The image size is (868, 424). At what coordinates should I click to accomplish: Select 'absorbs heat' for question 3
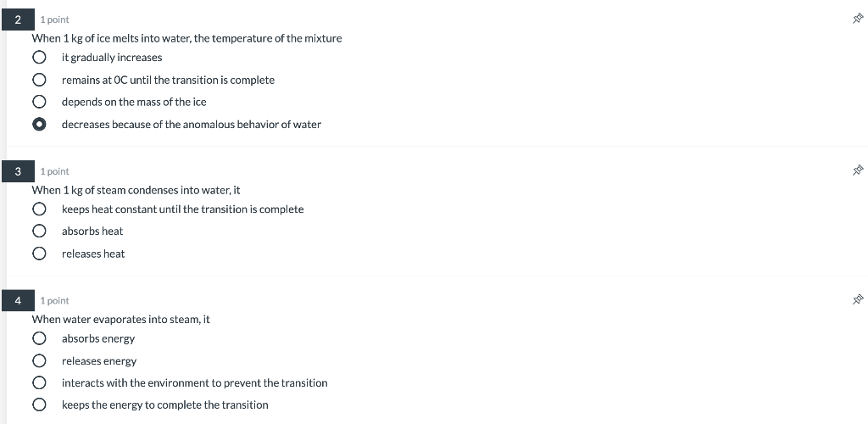39,231
